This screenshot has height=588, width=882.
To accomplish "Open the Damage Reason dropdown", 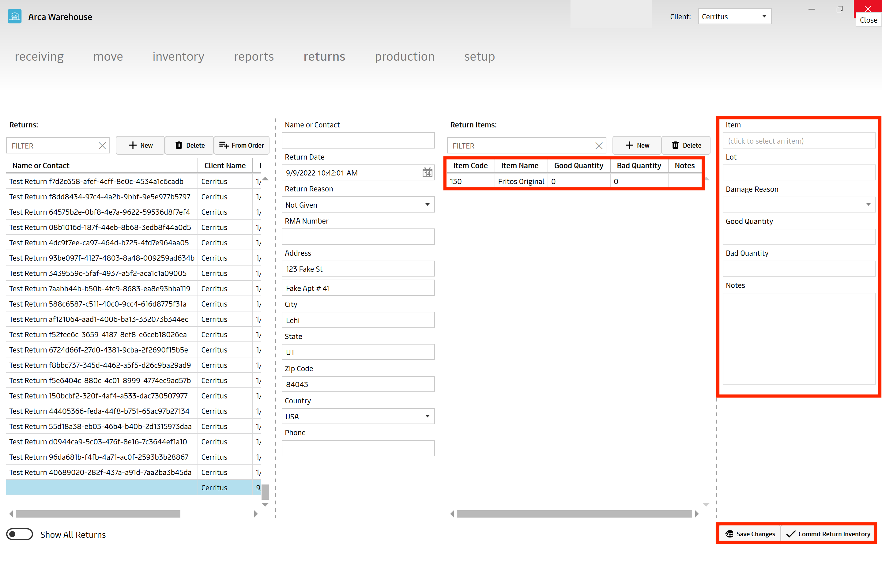I will pos(799,205).
